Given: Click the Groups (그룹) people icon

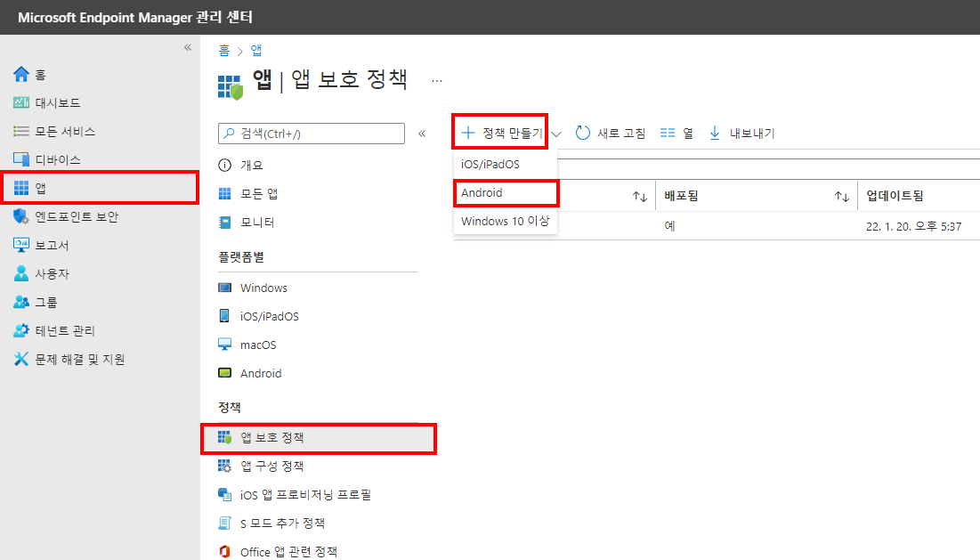Looking at the screenshot, I should point(21,302).
